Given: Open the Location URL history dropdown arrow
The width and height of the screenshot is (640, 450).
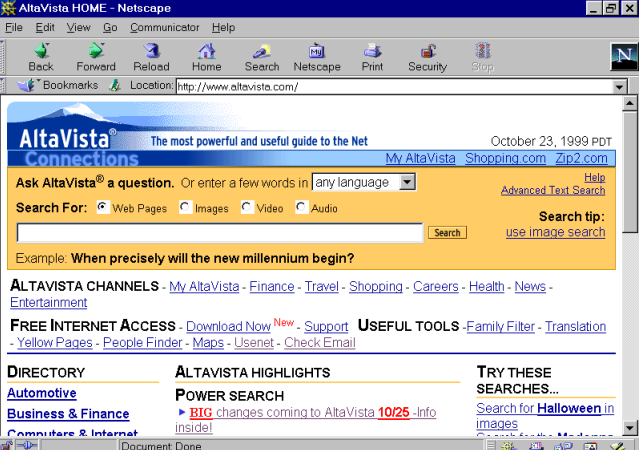Looking at the screenshot, I should (x=619, y=87).
